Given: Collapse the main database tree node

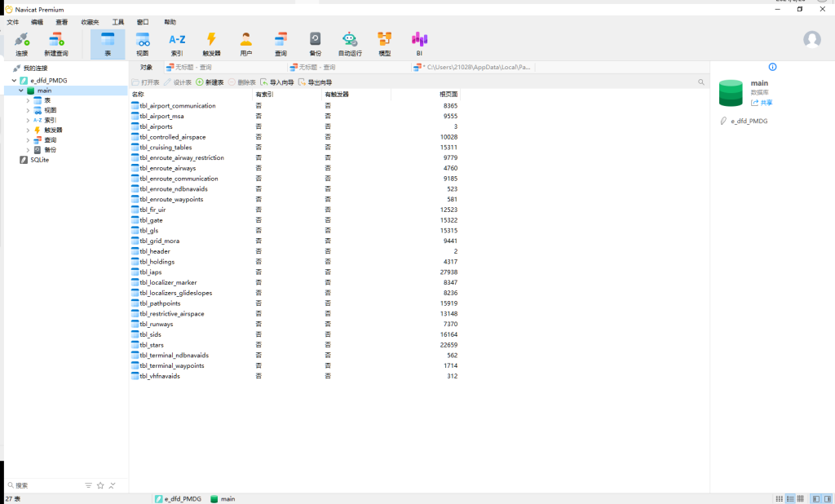Looking at the screenshot, I should pyautogui.click(x=21, y=91).
